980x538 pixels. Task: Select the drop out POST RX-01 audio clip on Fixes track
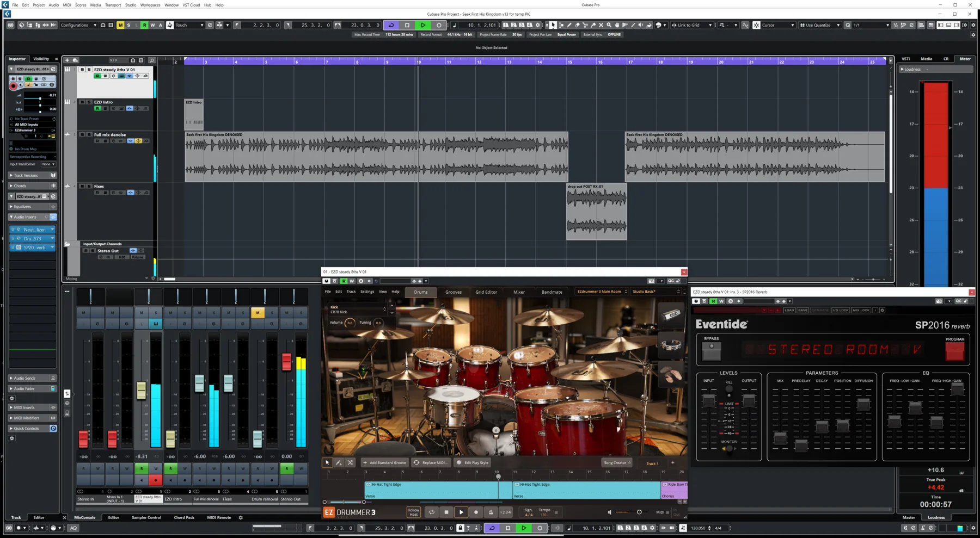point(596,212)
